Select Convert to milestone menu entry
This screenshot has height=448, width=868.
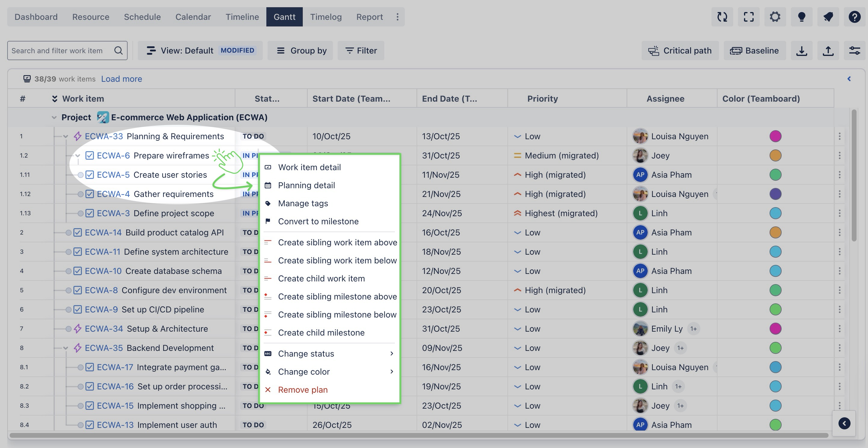point(318,221)
